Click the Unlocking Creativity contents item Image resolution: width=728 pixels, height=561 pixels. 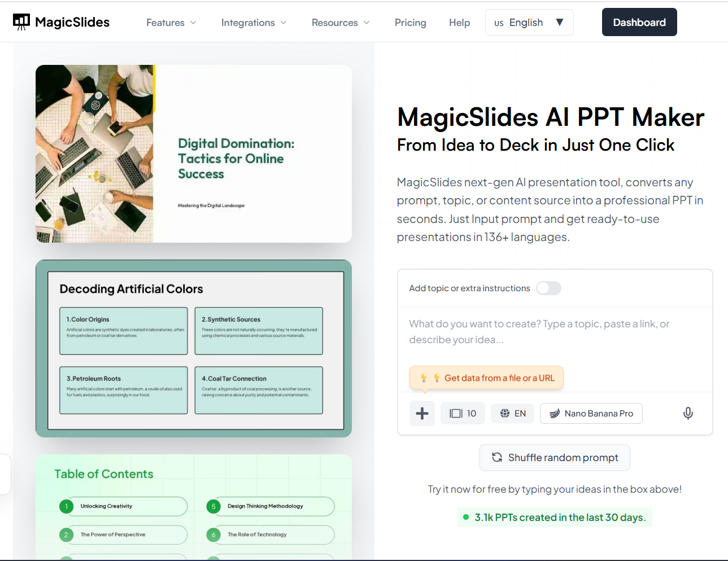pos(123,506)
